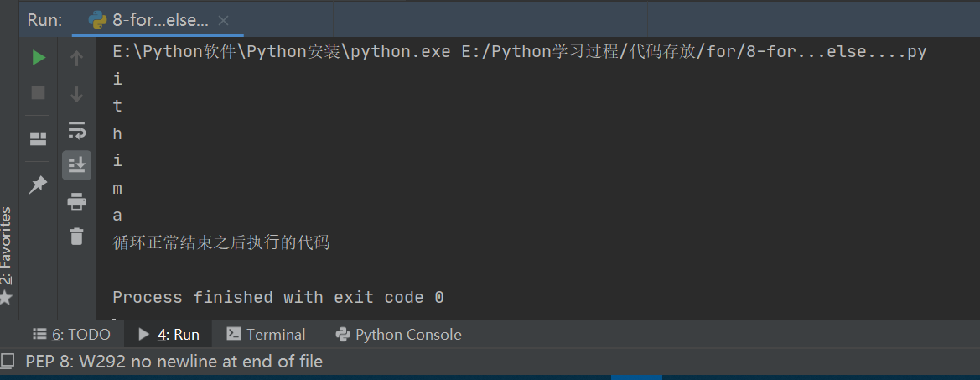Toggle the Pin Tab pushpin
Screen dimensions: 980x380
(39, 185)
